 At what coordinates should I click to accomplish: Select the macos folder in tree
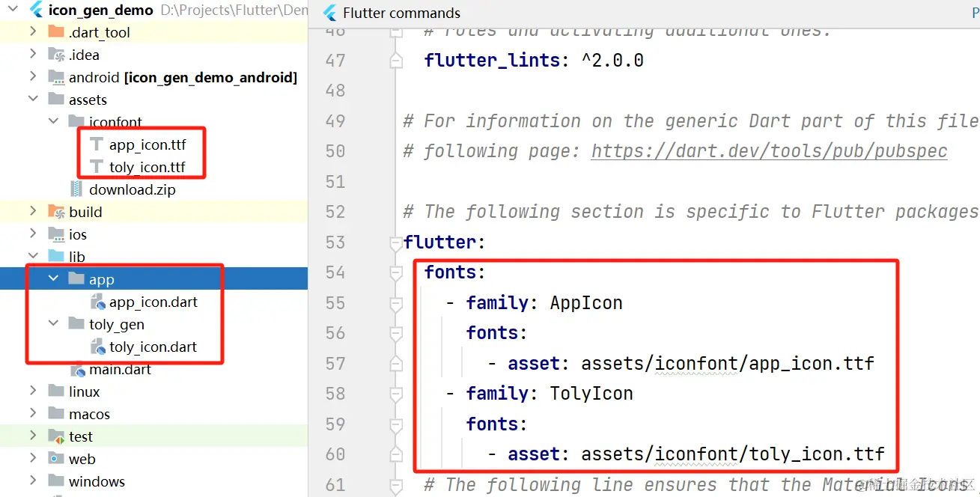pos(89,414)
